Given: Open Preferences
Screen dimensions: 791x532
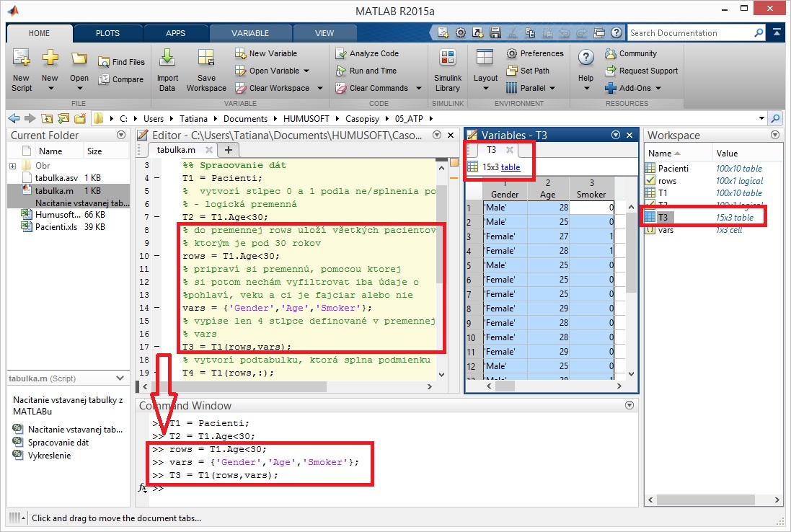Looking at the screenshot, I should 535,53.
